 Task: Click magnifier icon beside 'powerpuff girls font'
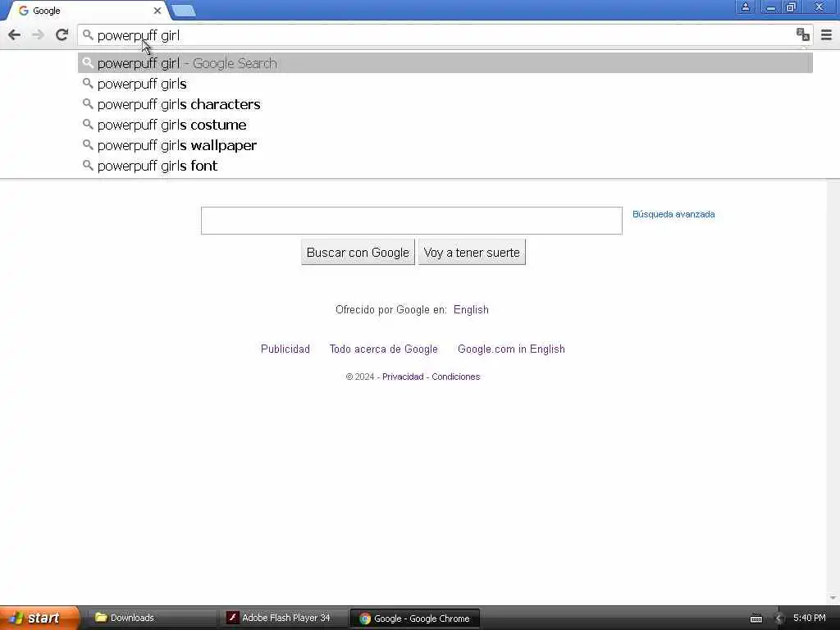tap(88, 166)
